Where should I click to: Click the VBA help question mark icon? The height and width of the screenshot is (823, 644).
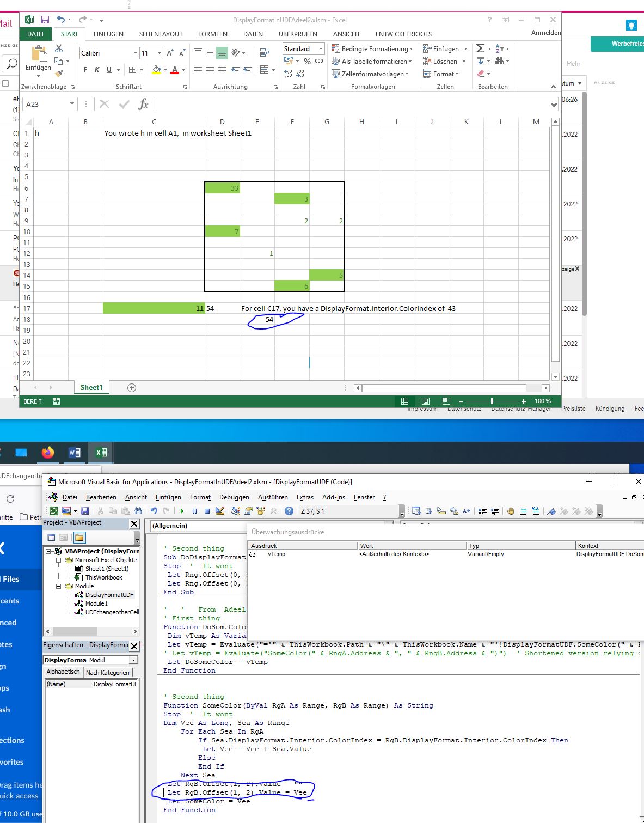click(289, 511)
